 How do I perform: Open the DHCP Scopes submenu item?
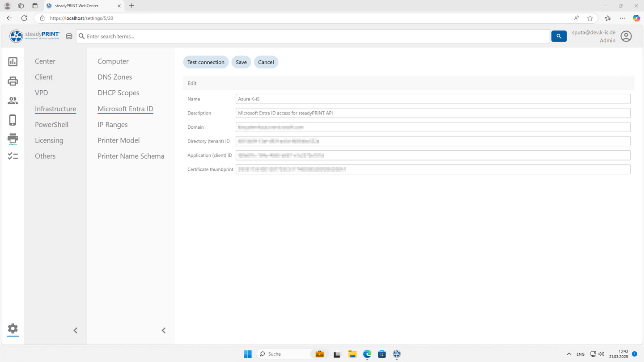119,93
